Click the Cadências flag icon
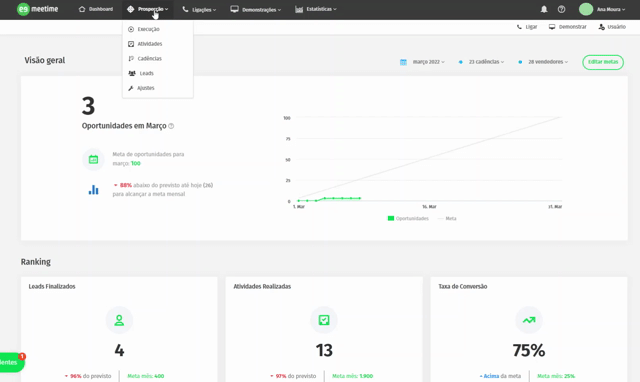 (131, 58)
